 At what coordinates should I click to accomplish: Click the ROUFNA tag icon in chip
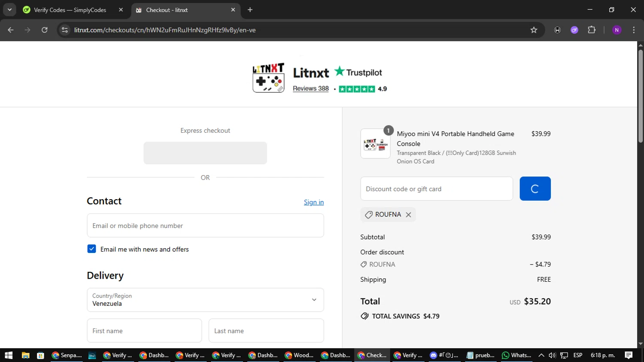pos(368,215)
